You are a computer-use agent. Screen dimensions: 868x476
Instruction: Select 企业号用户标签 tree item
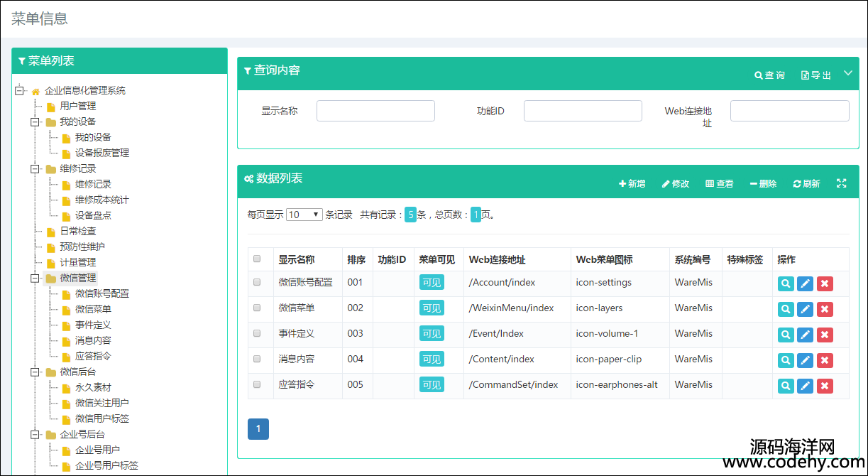[x=106, y=465]
